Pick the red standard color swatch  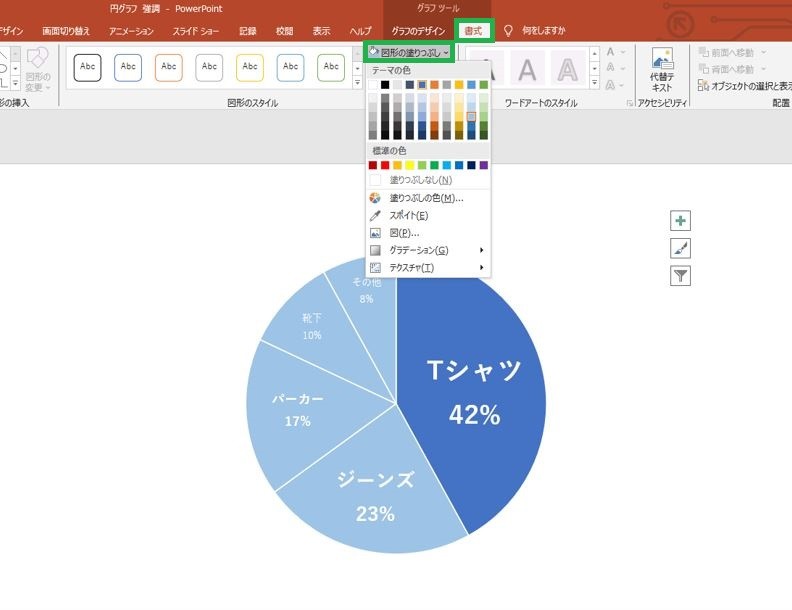[385, 165]
